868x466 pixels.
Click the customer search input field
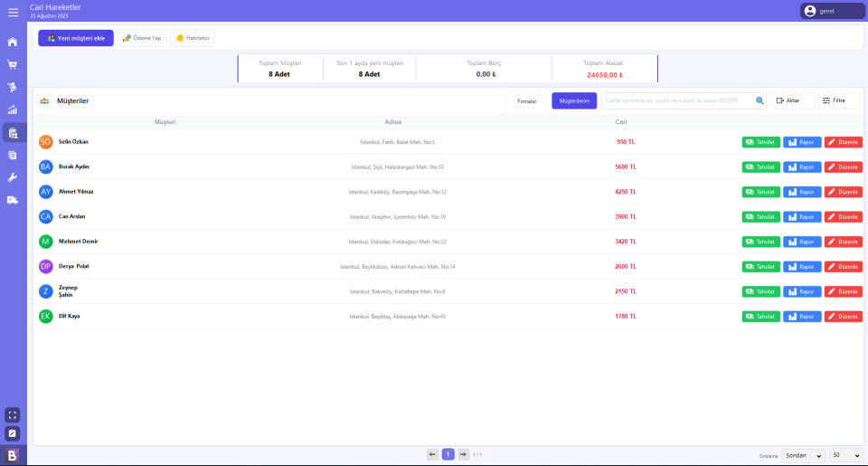[x=678, y=100]
